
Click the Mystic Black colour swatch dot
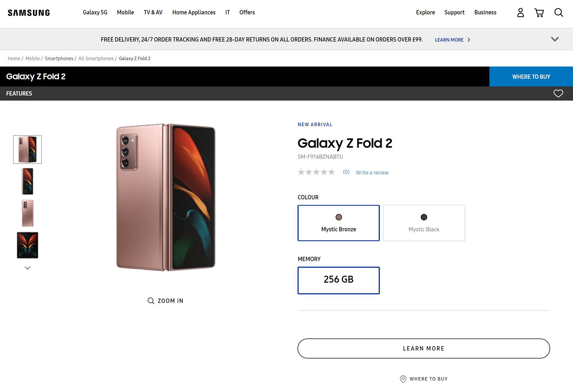pyautogui.click(x=424, y=217)
